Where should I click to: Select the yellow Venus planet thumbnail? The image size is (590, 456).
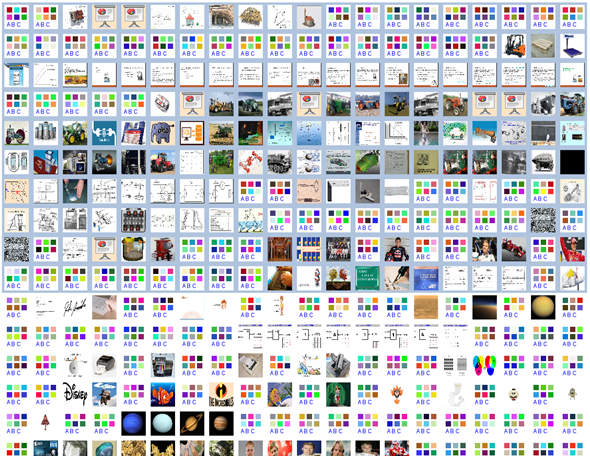[543, 307]
